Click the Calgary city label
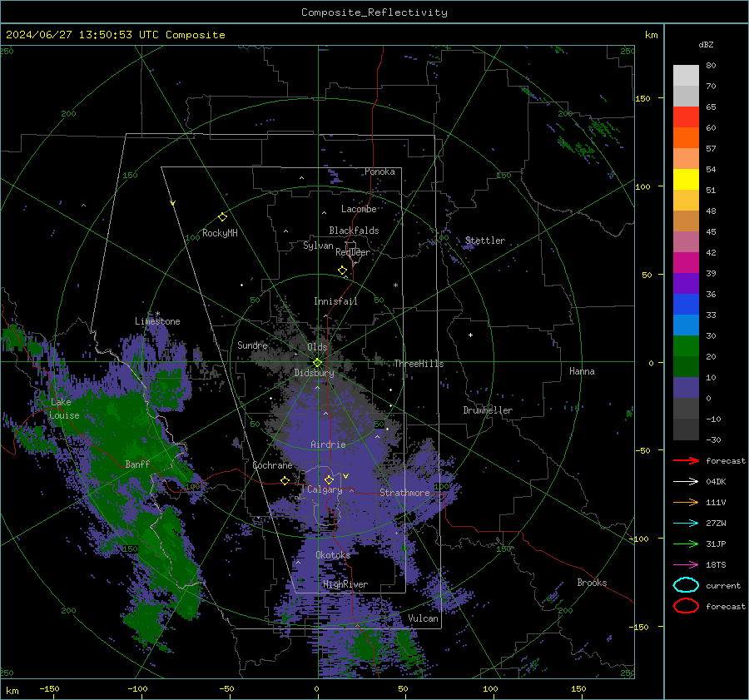Image resolution: width=749 pixels, height=700 pixels. pos(325,489)
